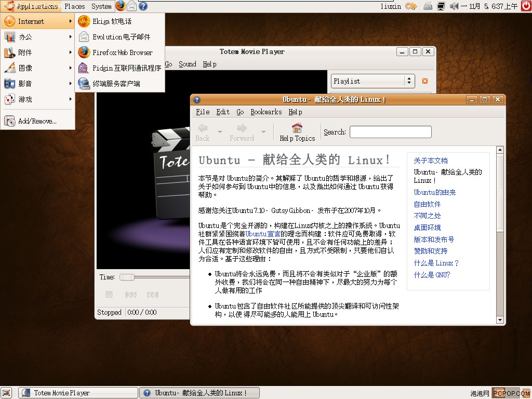
Task: Click Show Desktop button in bottom panel
Action: 7,393
